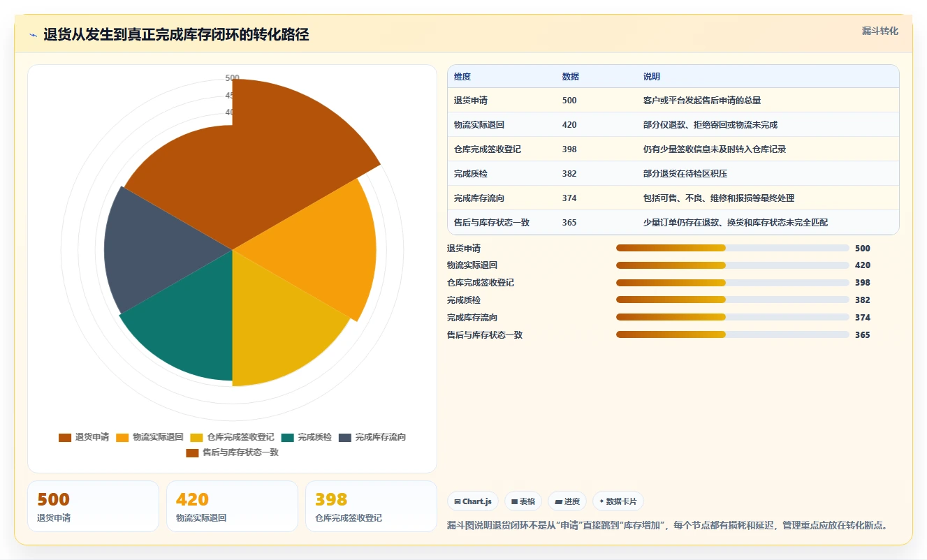This screenshot has width=927, height=560.
Task: Click the table value 500
Action: click(x=569, y=101)
